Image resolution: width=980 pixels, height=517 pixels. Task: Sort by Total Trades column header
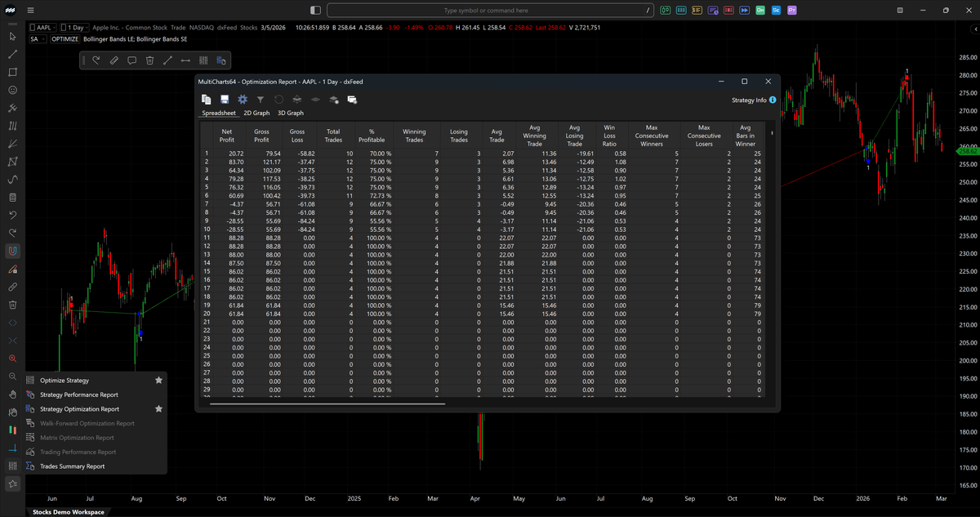[333, 136]
